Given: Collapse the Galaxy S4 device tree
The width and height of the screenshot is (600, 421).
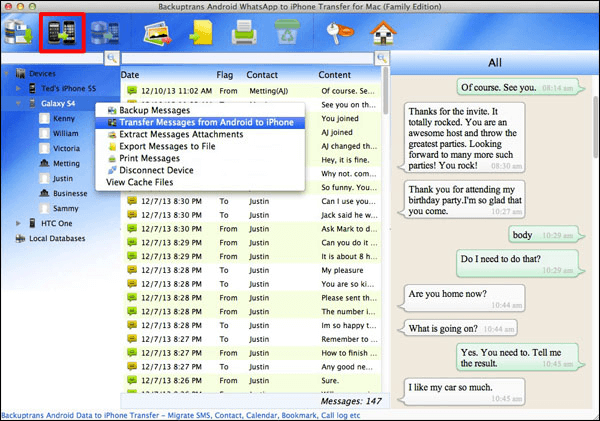Looking at the screenshot, I should click(18, 103).
